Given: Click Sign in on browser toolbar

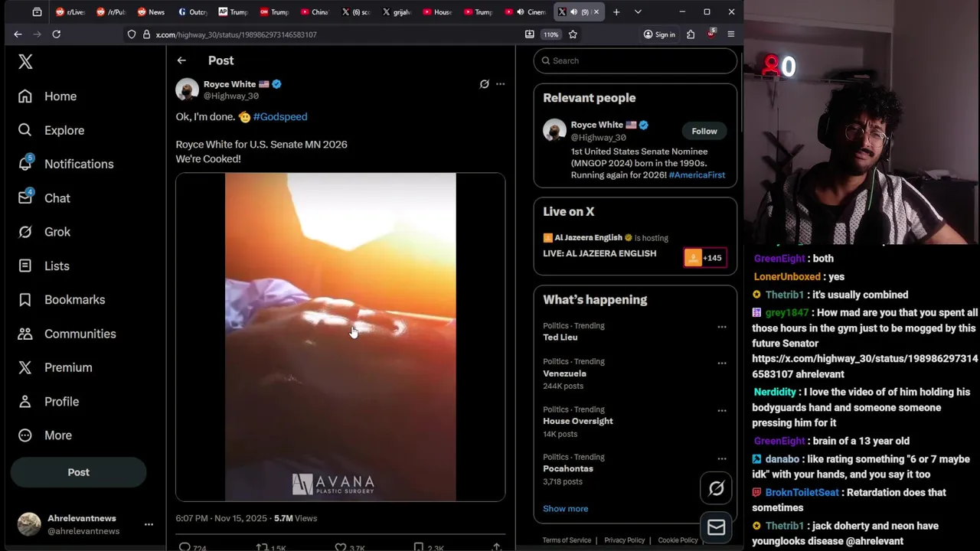Looking at the screenshot, I should pyautogui.click(x=659, y=34).
